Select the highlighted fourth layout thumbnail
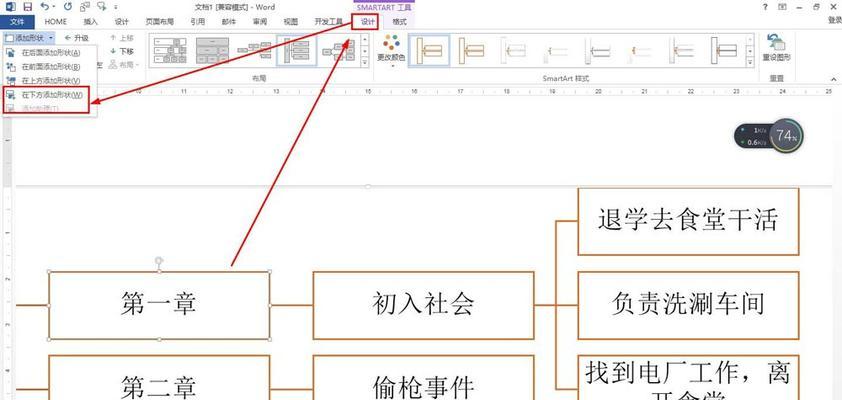The width and height of the screenshot is (842, 400). 296,51
